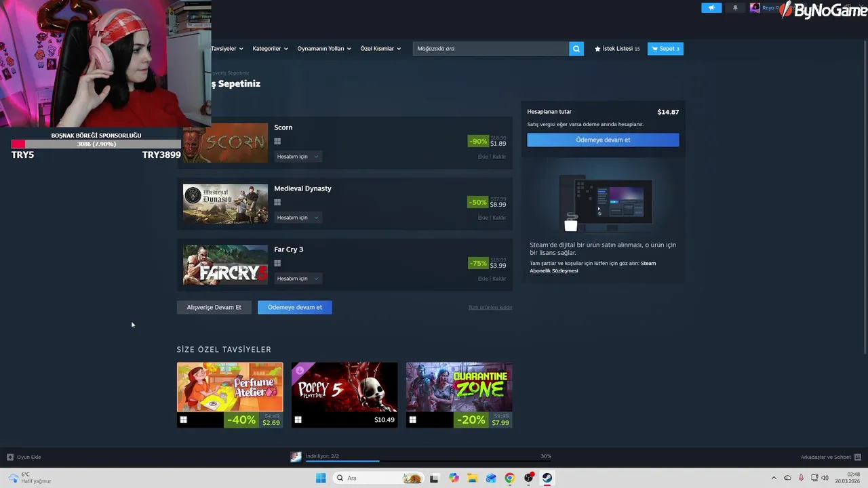
Task: Click the OneDrive cloud tray icon
Action: pos(787,478)
